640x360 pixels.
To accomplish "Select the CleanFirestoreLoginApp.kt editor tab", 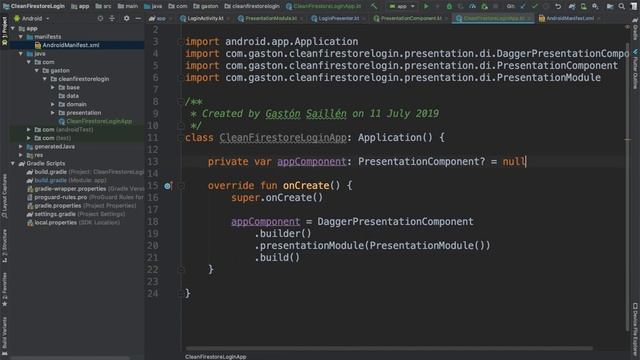I will coord(493,18).
